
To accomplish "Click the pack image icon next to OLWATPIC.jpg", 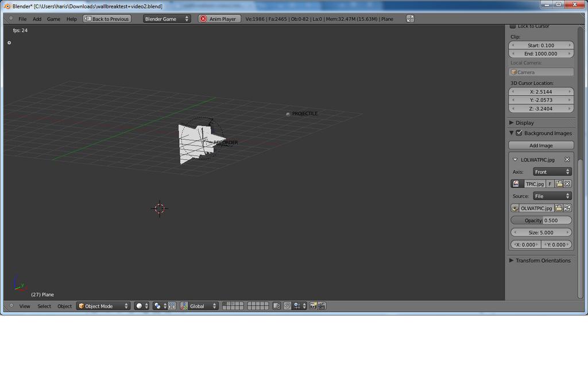I will [x=515, y=208].
